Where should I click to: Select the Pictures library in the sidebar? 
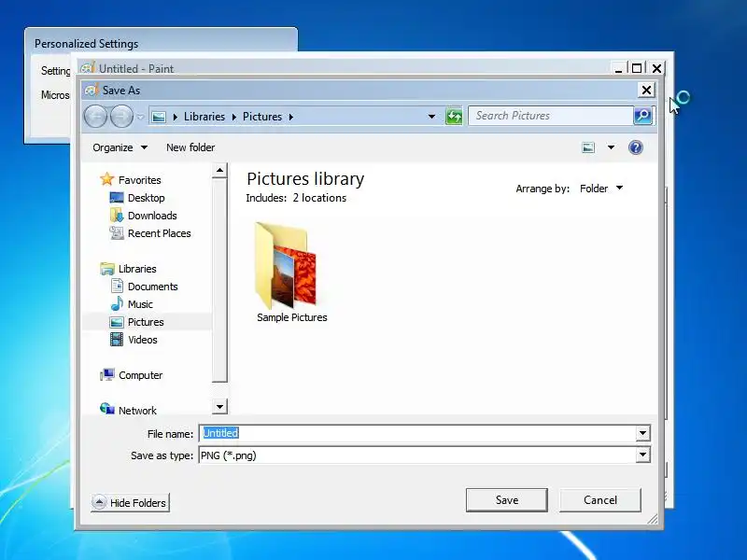tap(146, 322)
